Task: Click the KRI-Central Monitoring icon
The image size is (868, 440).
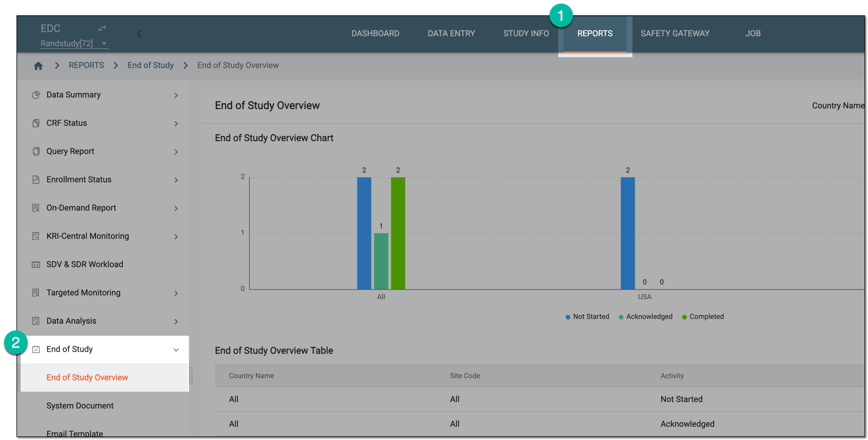Action: pyautogui.click(x=36, y=236)
